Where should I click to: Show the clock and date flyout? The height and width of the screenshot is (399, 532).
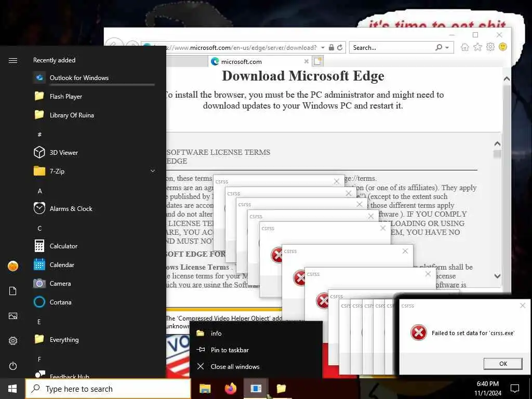[x=487, y=389]
